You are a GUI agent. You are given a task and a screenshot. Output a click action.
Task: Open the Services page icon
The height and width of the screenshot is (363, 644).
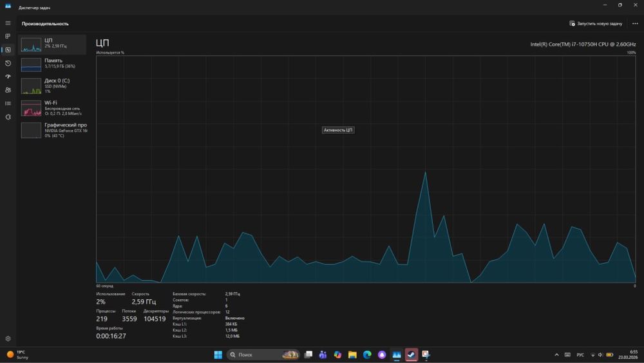point(8,117)
